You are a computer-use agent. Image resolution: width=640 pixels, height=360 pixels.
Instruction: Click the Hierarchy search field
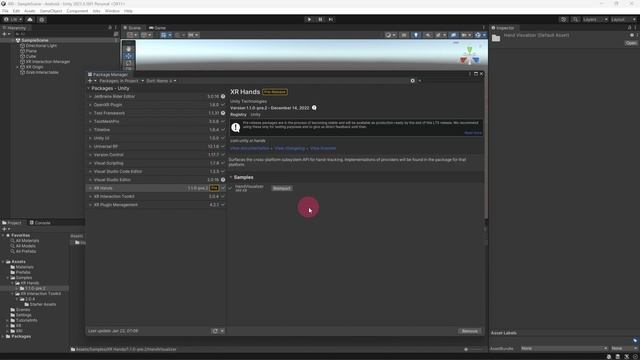pos(63,34)
